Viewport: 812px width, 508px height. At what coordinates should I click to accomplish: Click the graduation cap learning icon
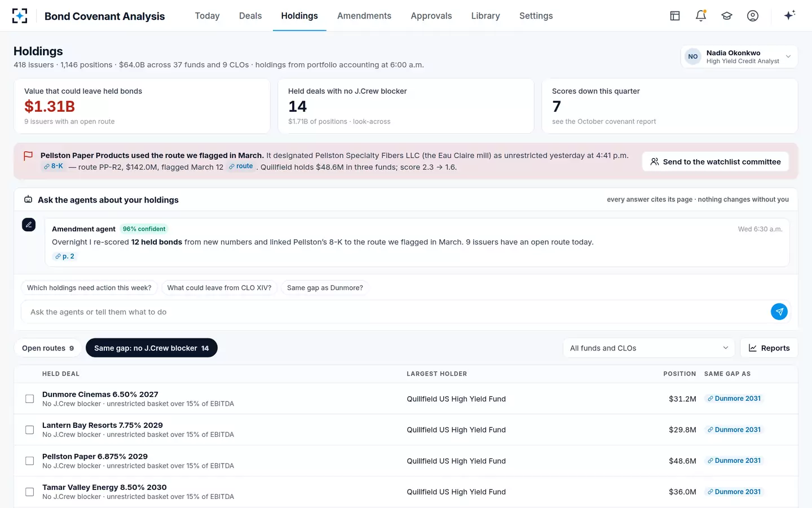727,16
